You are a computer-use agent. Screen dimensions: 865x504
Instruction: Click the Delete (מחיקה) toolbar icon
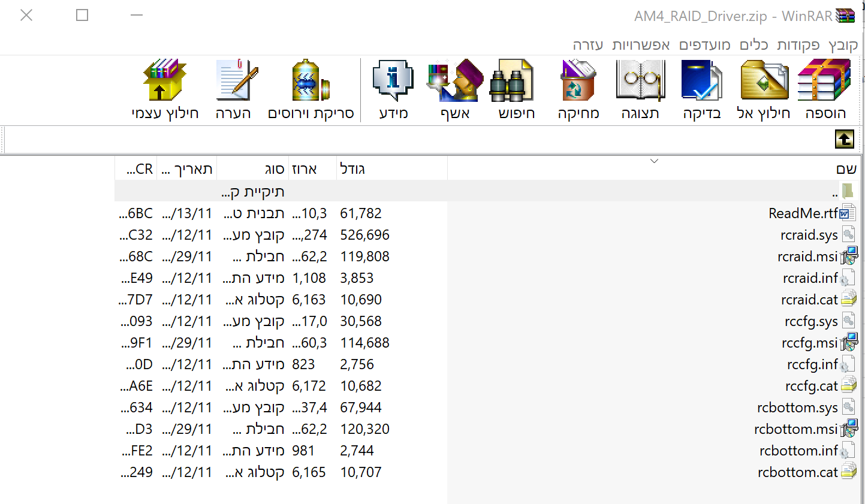(578, 90)
